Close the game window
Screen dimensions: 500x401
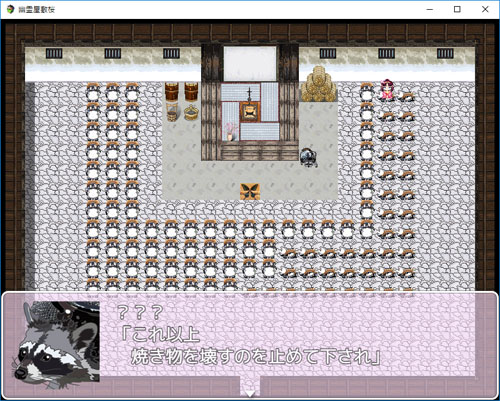tap(485, 9)
